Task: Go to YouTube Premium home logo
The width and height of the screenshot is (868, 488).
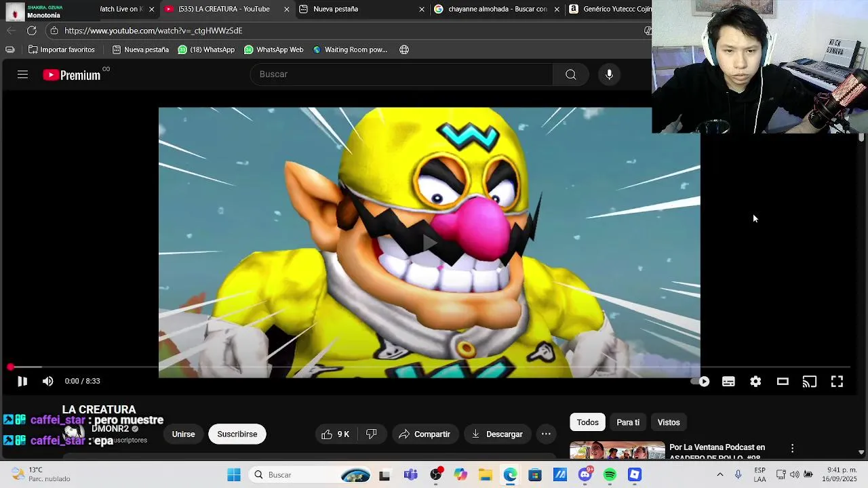Action: [72, 75]
